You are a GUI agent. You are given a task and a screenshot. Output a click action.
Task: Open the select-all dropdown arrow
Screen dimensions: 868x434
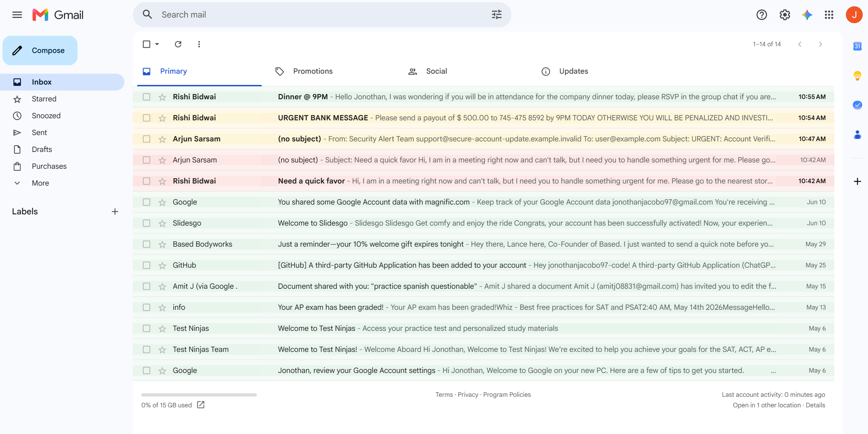point(157,44)
